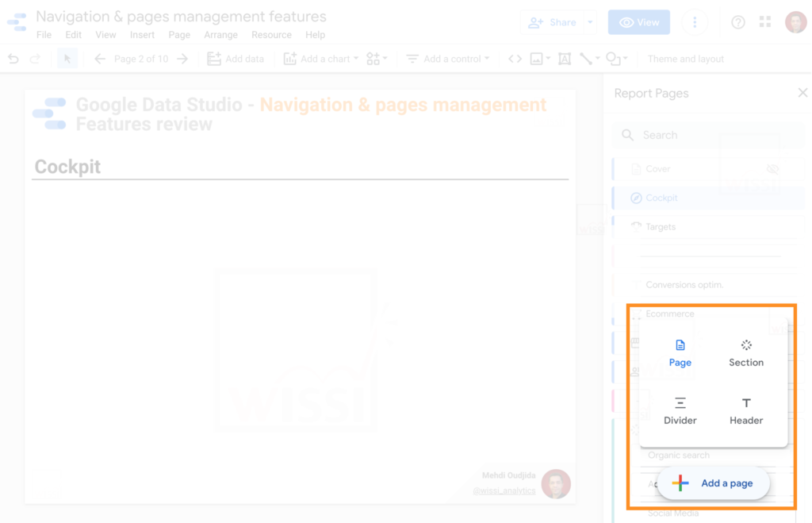
Task: Expand the Share options arrow
Action: point(590,22)
